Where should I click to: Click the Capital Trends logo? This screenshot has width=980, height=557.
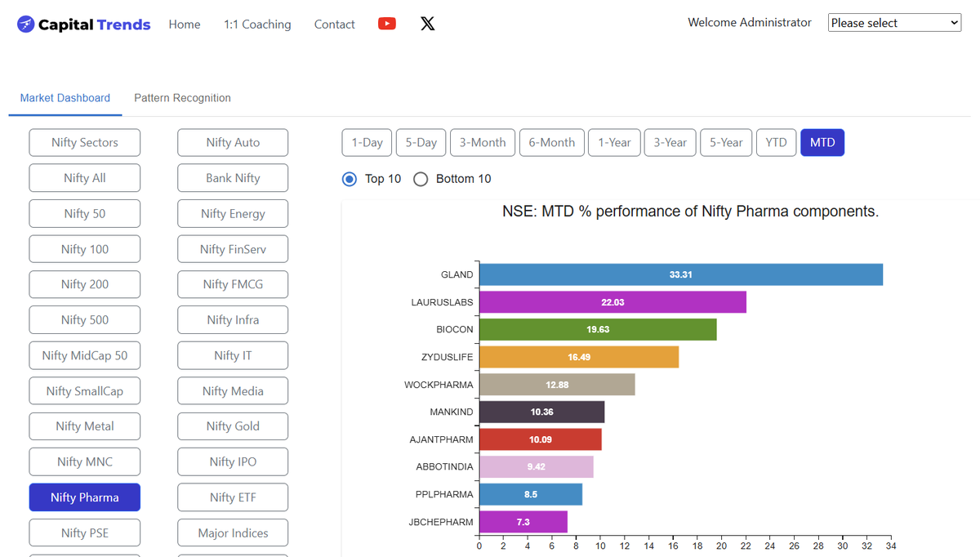coord(83,25)
